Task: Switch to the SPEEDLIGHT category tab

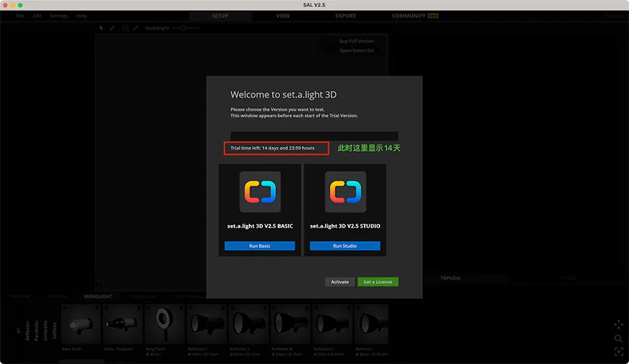Action: click(143, 296)
